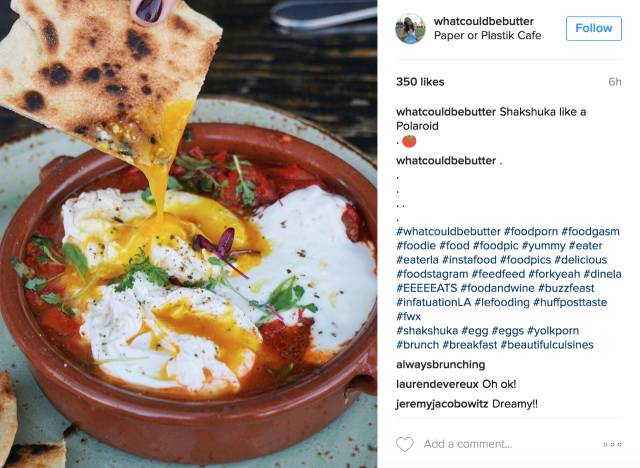Open the #beautifulcuisines hashtag

click(547, 345)
